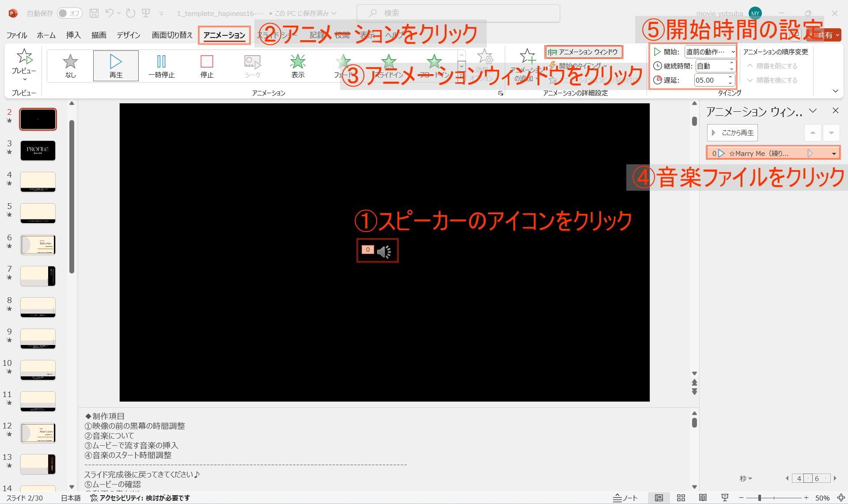The height and width of the screenshot is (504, 848).
Task: Open the save location dropdown in title
Action: [x=333, y=13]
